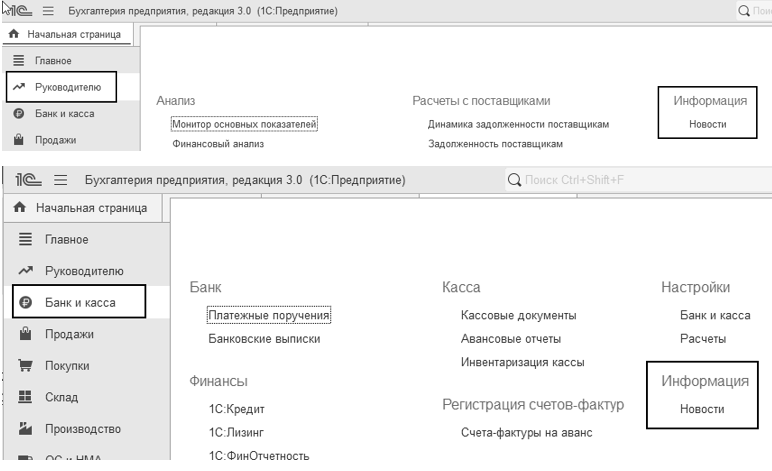
Task: Click the Руководителю chart icon in lower sidebar
Action: (25, 270)
